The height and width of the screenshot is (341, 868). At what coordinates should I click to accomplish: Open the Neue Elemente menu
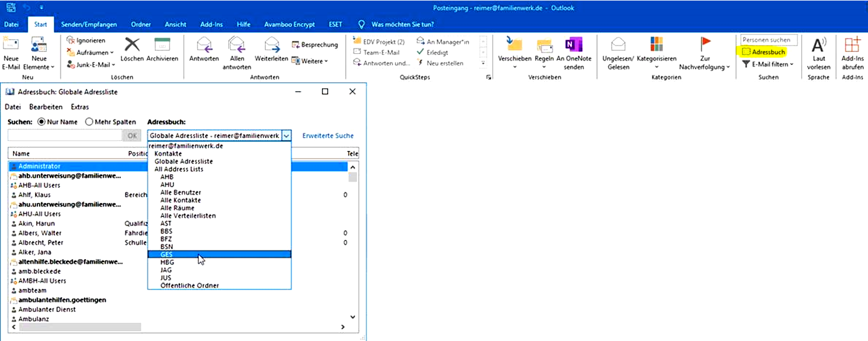[x=39, y=53]
